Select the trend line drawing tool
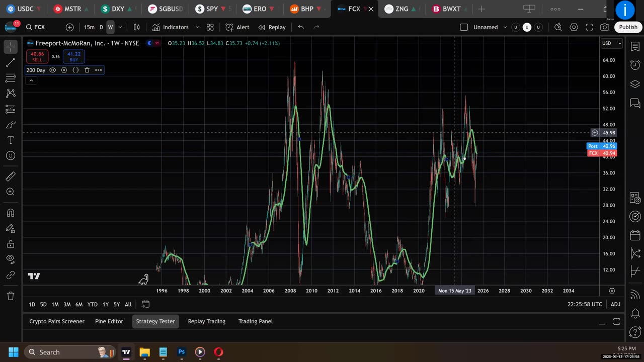This screenshot has width=644, height=362. click(11, 62)
